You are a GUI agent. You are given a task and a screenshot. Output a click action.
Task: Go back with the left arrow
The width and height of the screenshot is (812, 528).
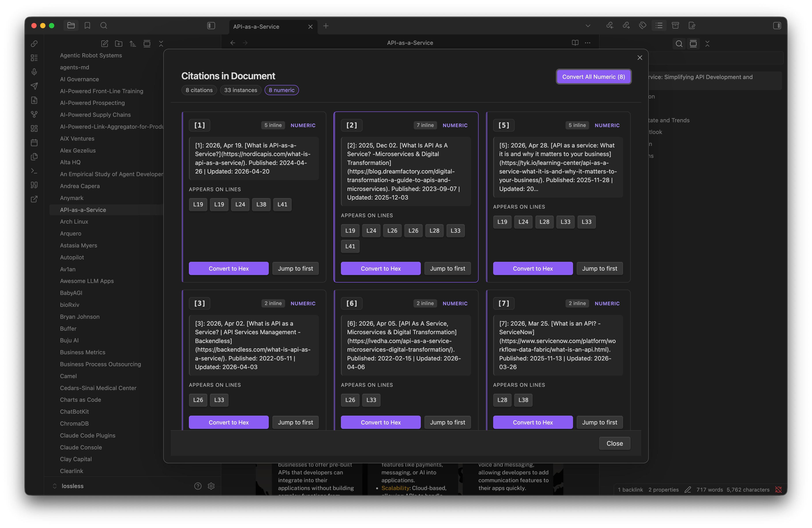233,43
